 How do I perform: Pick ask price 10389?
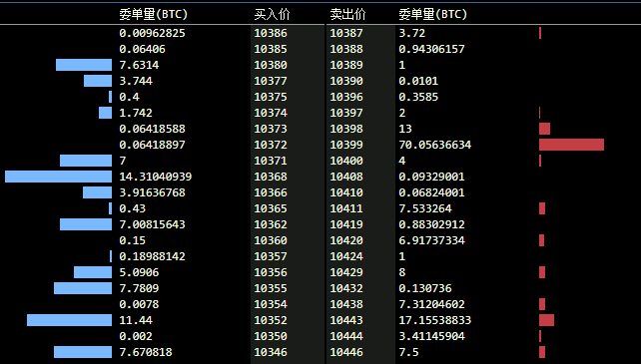tap(346, 65)
